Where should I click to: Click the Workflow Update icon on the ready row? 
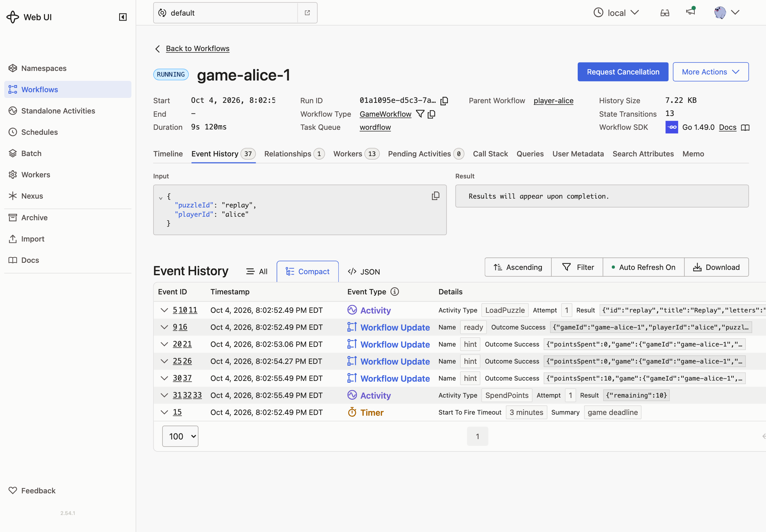click(352, 327)
